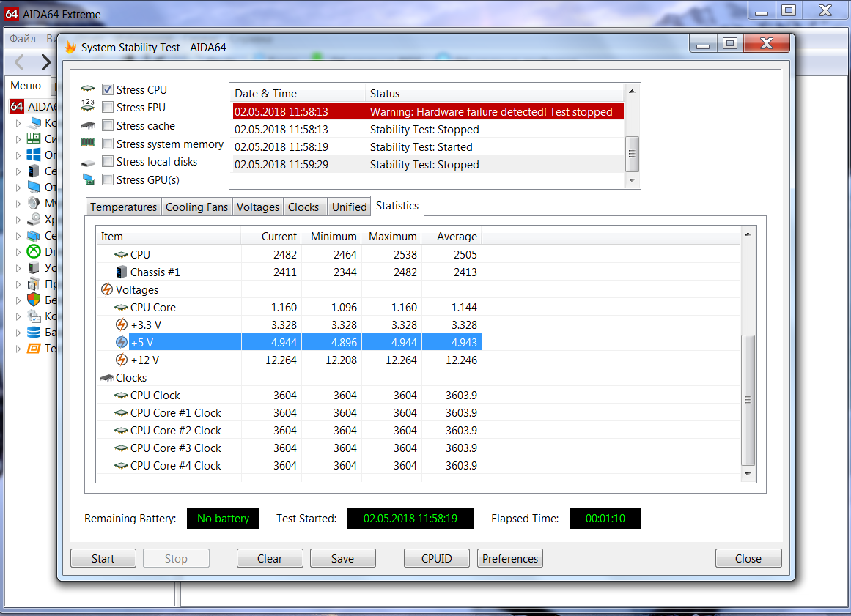Click the flame icon in System Stability Test title
Image resolution: width=851 pixels, height=616 pixels.
coord(70,47)
